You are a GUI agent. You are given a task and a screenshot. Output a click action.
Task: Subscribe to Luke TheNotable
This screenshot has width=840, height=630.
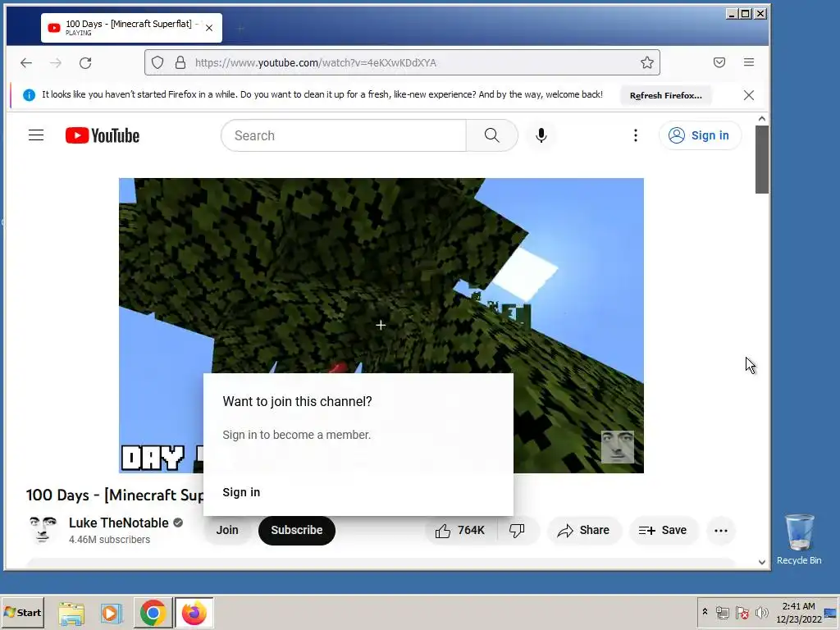pos(297,531)
